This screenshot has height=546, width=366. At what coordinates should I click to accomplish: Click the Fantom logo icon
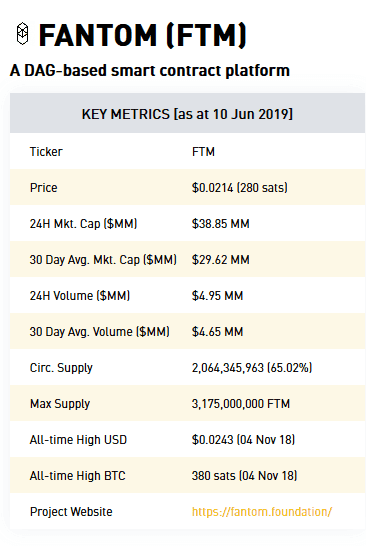tap(23, 34)
